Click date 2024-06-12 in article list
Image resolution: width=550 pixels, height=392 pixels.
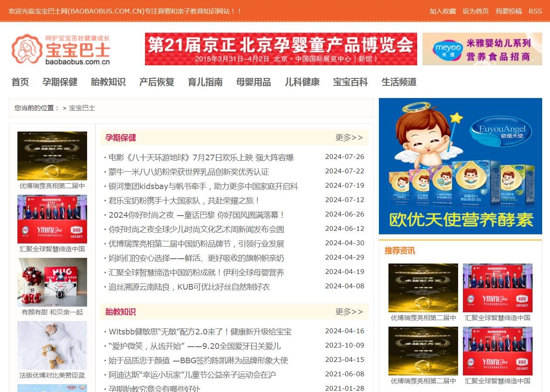pos(344,229)
